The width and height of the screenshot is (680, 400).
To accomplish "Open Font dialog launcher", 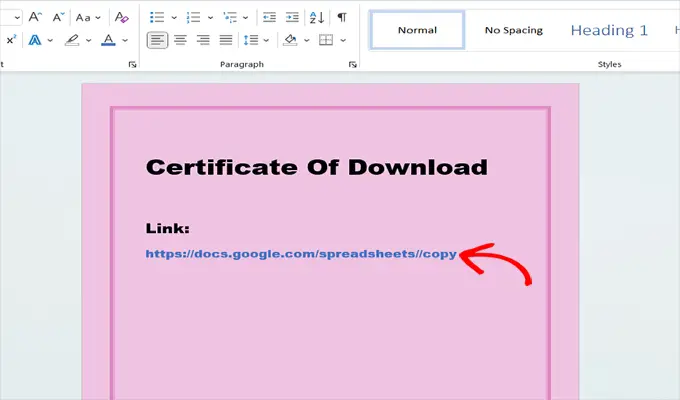I will pyautogui.click(x=132, y=65).
